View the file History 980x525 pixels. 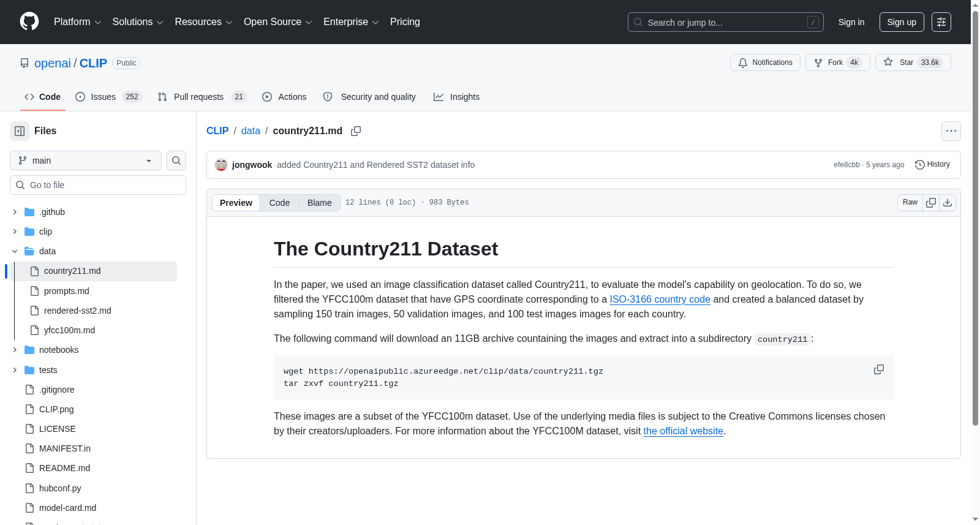coord(933,165)
